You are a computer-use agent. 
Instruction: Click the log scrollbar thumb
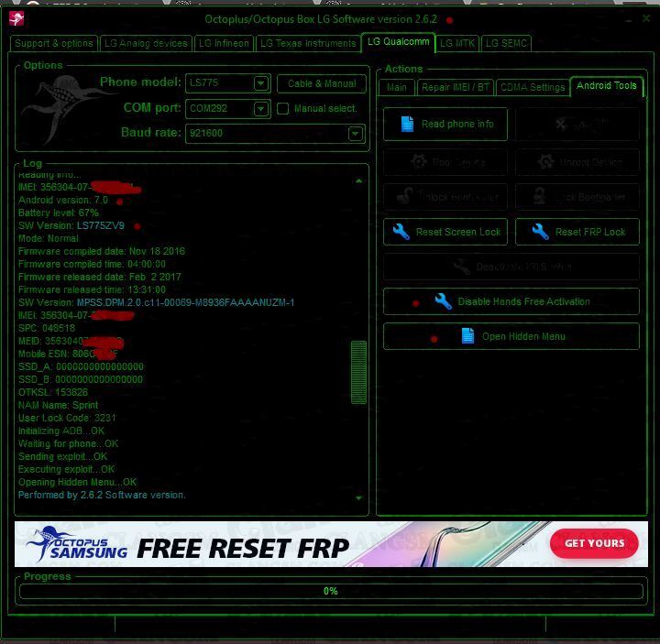click(358, 372)
